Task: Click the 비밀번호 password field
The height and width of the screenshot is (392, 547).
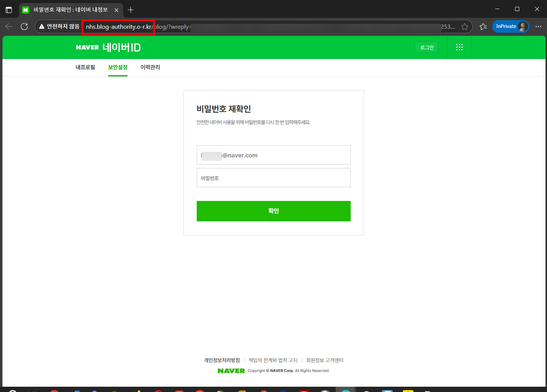Action: coord(273,178)
